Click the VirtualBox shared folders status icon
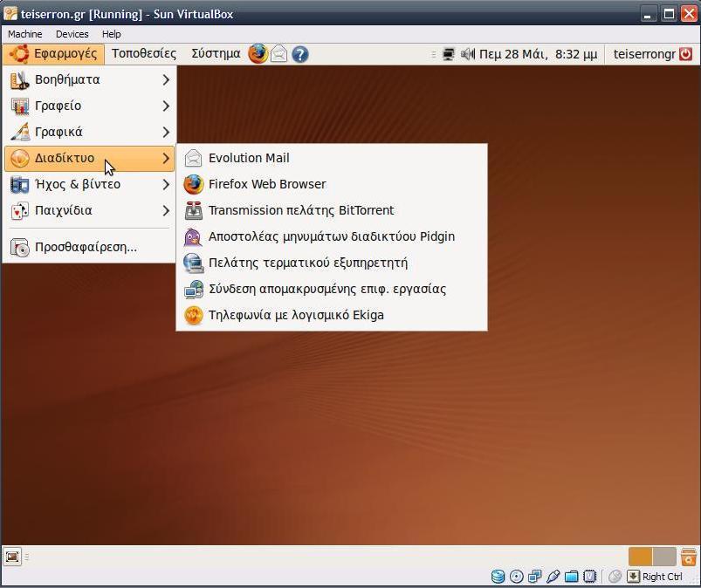This screenshot has width=701, height=588. click(571, 577)
